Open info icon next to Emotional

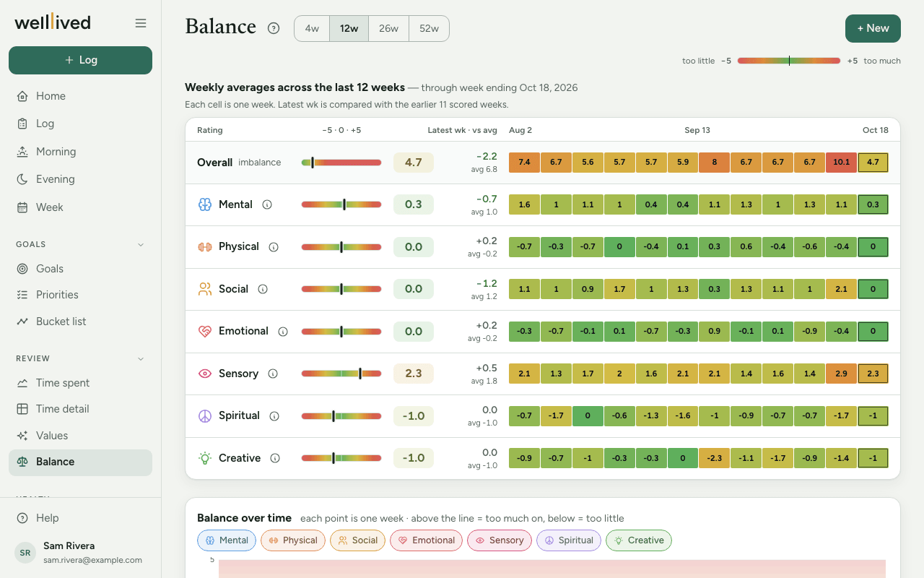pos(283,331)
